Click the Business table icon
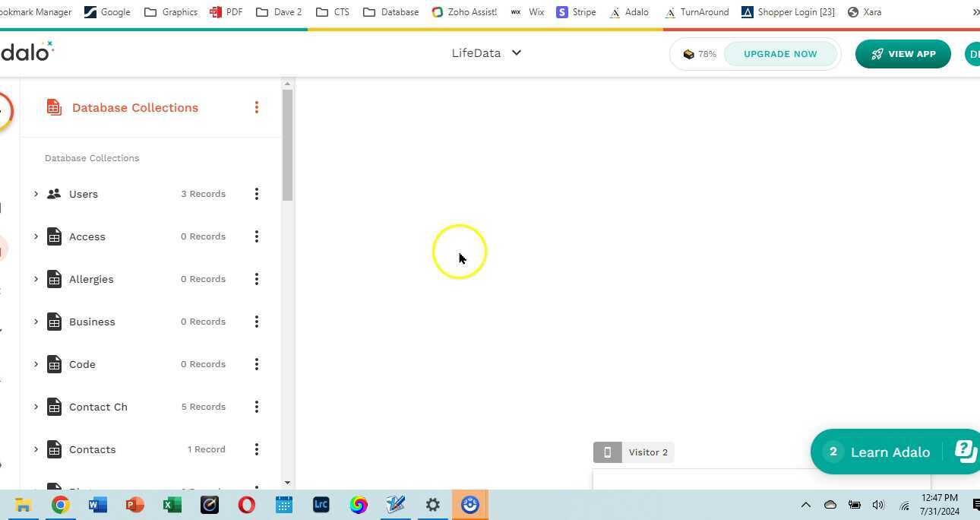Image resolution: width=980 pixels, height=520 pixels. [54, 322]
